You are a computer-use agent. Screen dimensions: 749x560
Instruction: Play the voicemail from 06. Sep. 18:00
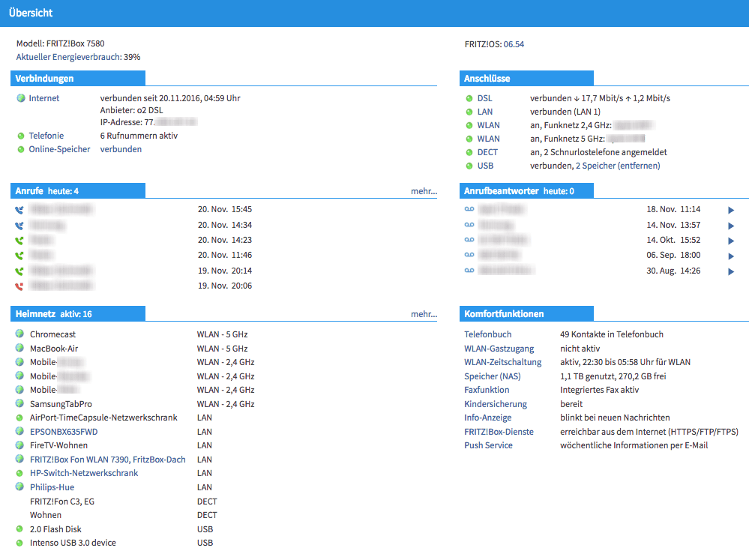(x=731, y=256)
